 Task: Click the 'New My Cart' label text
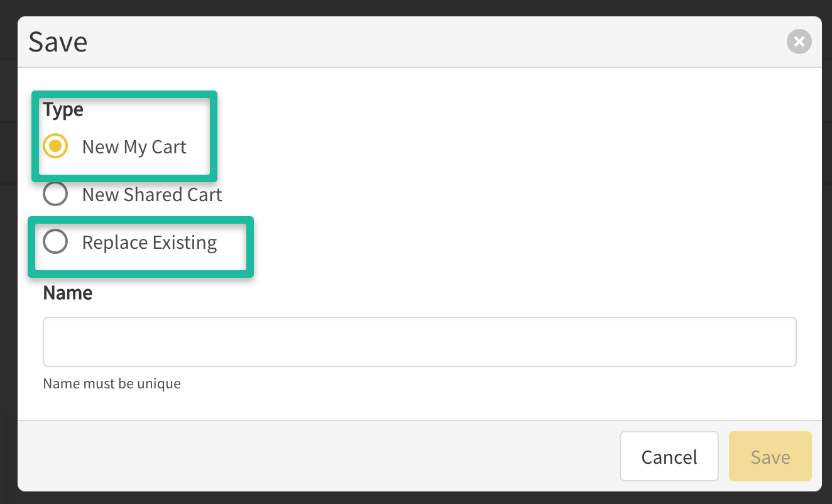click(134, 147)
